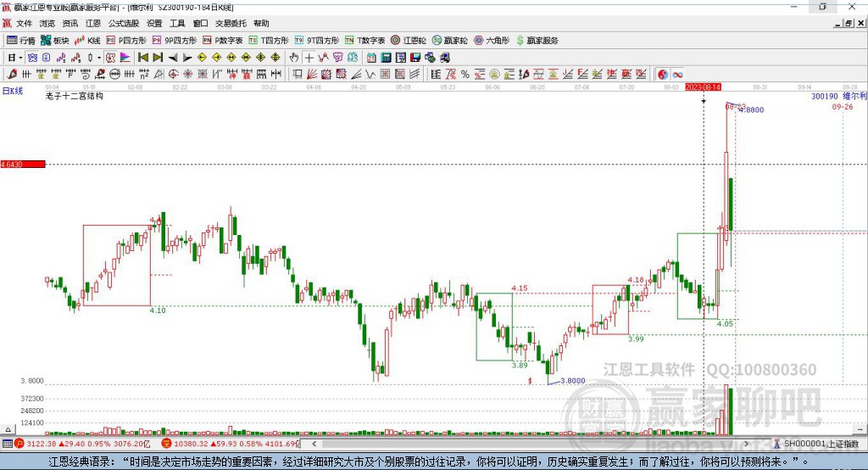Click the colored gradient flag icon
This screenshot has height=470, width=868.
125,58
